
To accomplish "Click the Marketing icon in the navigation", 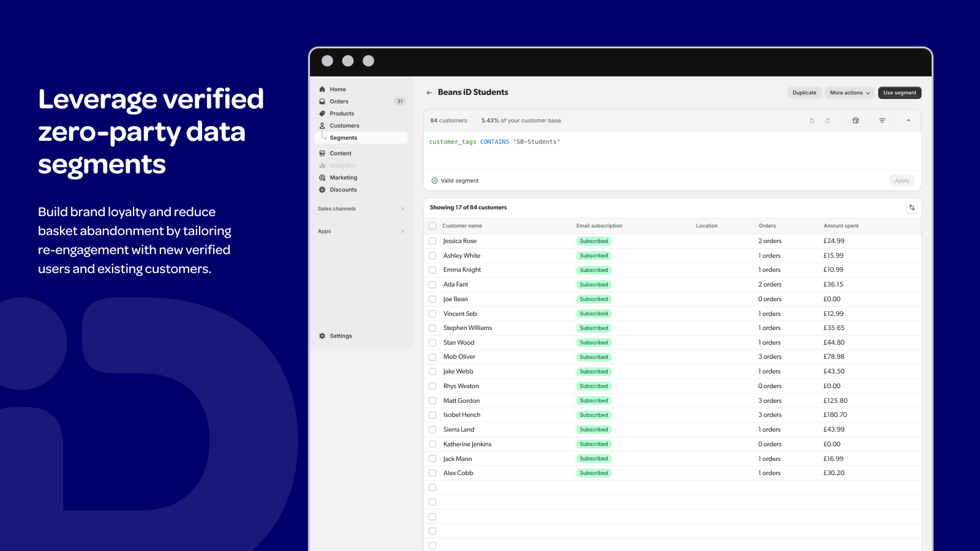I will (x=322, y=177).
